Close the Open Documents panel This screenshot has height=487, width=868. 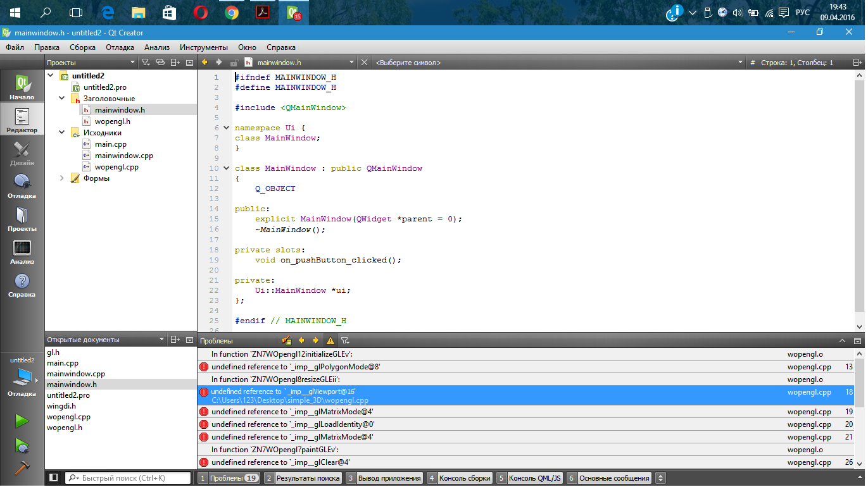point(189,340)
